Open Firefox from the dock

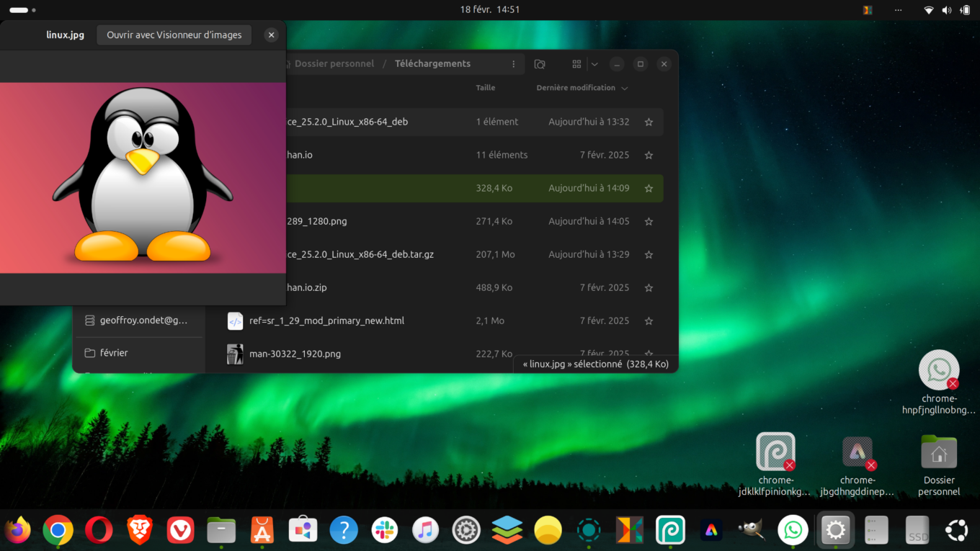17,531
